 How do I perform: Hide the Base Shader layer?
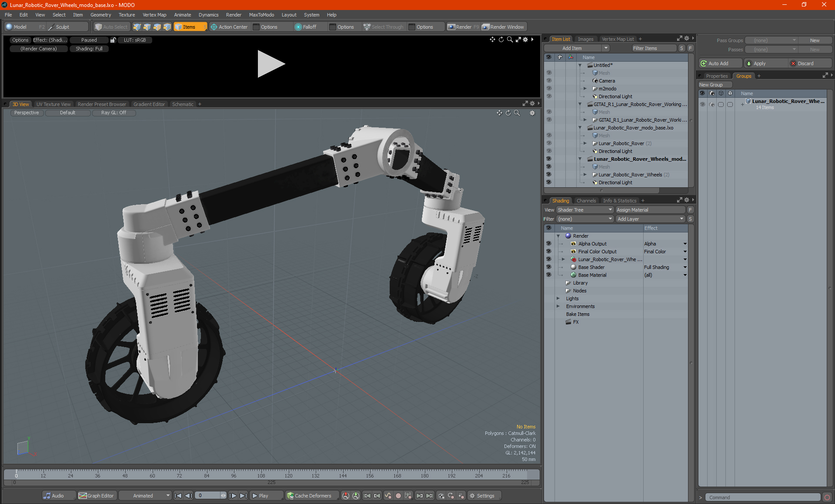click(548, 267)
